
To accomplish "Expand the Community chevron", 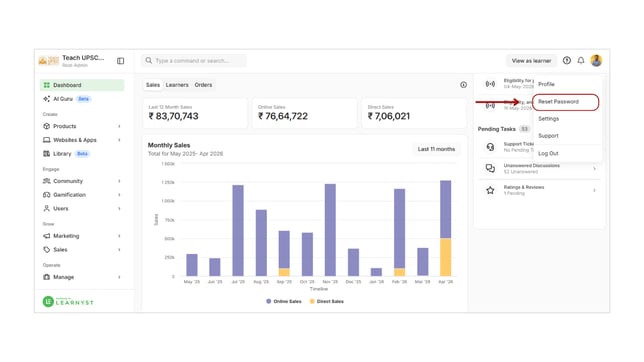I will pos(119,181).
